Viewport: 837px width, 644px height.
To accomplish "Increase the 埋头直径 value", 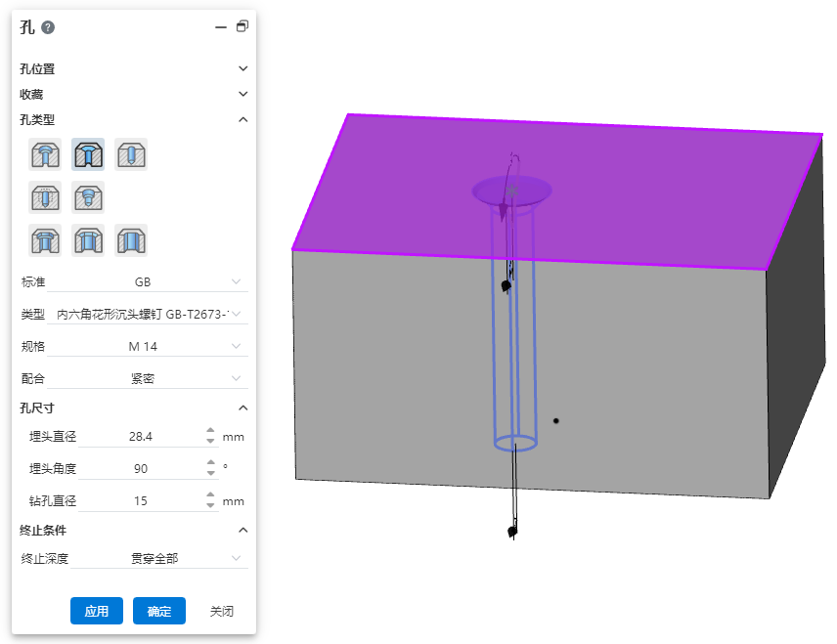I will click(x=210, y=431).
